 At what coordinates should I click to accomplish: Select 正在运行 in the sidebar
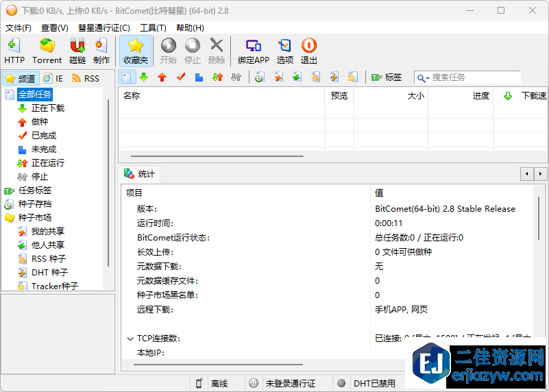tap(47, 163)
